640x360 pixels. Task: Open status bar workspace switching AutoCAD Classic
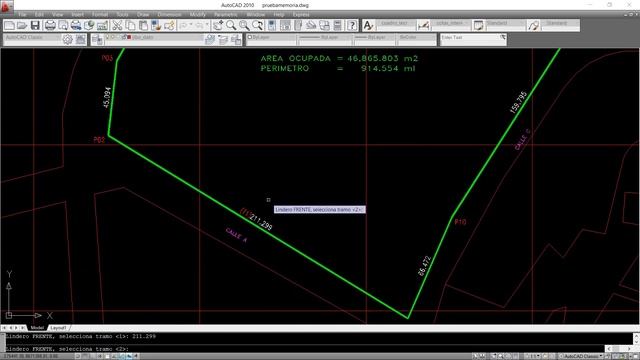[581, 356]
